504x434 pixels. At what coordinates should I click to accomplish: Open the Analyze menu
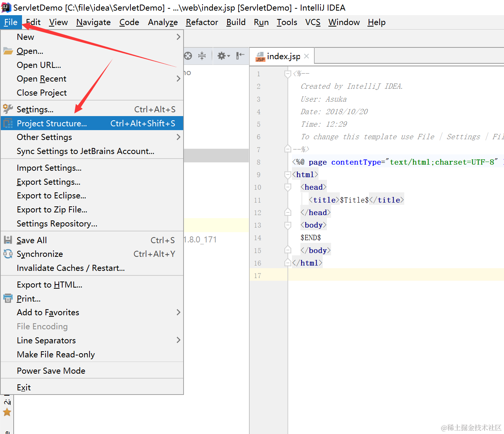click(x=163, y=22)
